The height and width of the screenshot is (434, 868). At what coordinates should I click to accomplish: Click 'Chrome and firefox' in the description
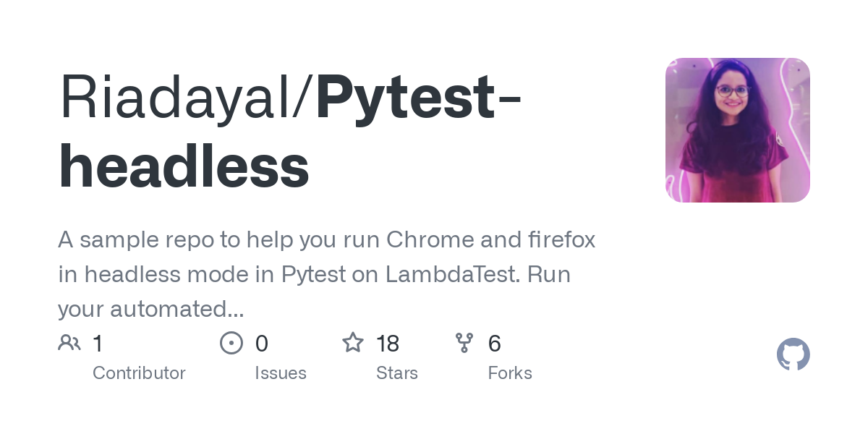pyautogui.click(x=491, y=239)
